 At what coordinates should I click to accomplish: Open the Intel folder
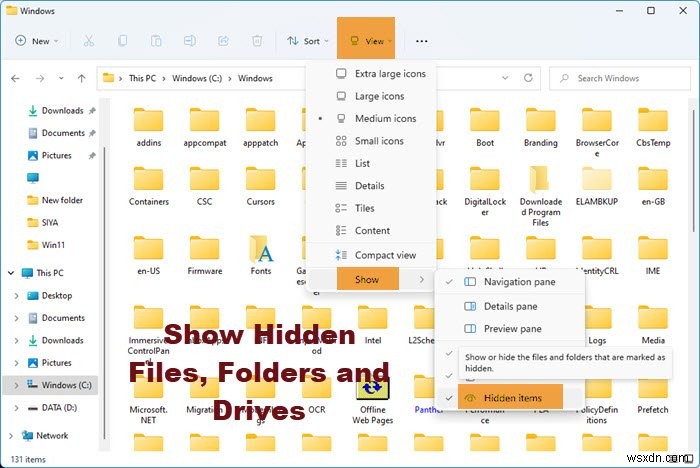click(x=373, y=325)
